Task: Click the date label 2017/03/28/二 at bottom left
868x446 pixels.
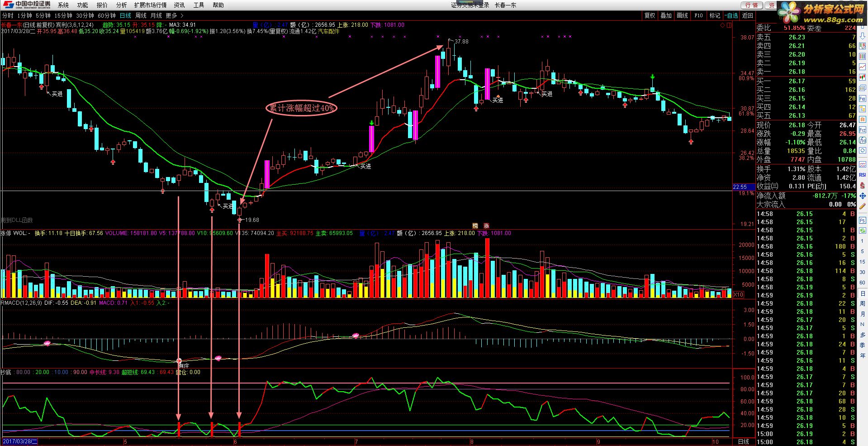Action: tap(20, 441)
